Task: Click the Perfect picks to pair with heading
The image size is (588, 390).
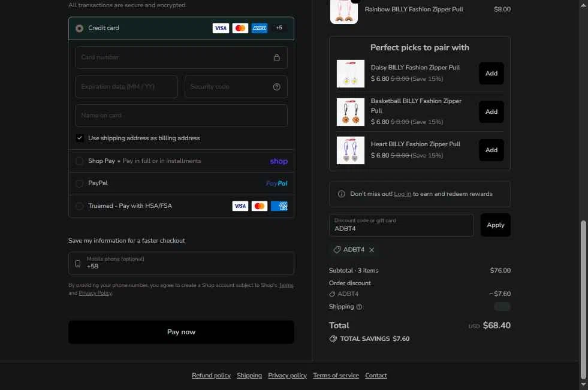Action: (420, 47)
